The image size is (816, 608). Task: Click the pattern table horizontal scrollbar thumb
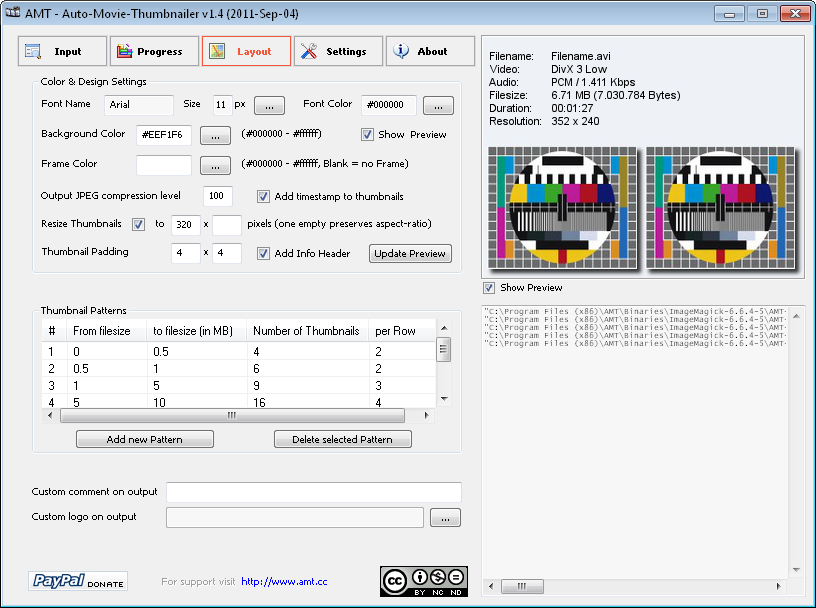point(232,415)
